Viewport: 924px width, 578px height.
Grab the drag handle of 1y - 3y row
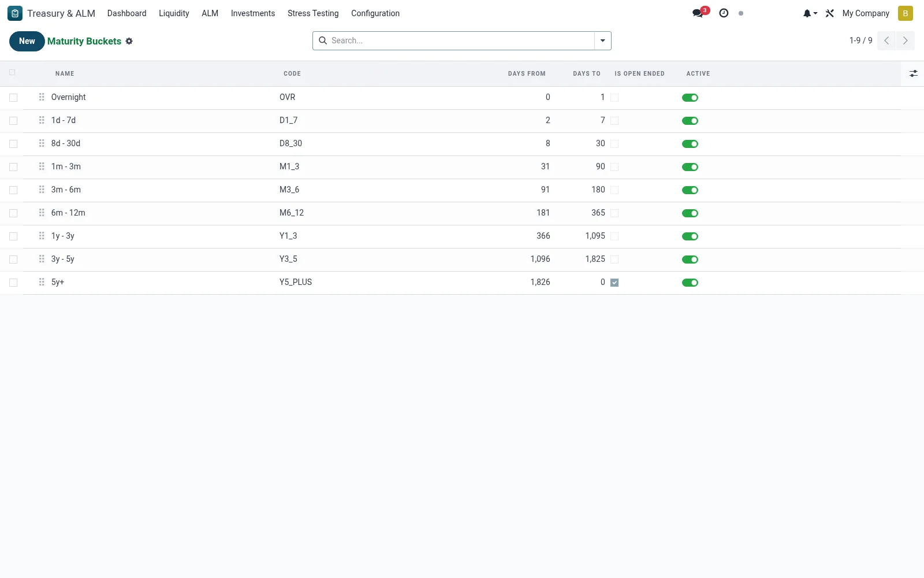42,236
